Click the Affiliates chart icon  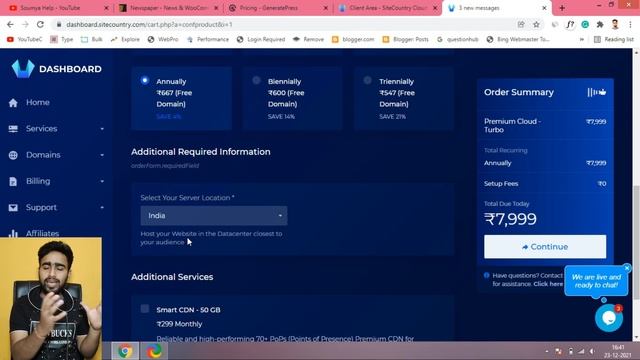pyautogui.click(x=13, y=233)
